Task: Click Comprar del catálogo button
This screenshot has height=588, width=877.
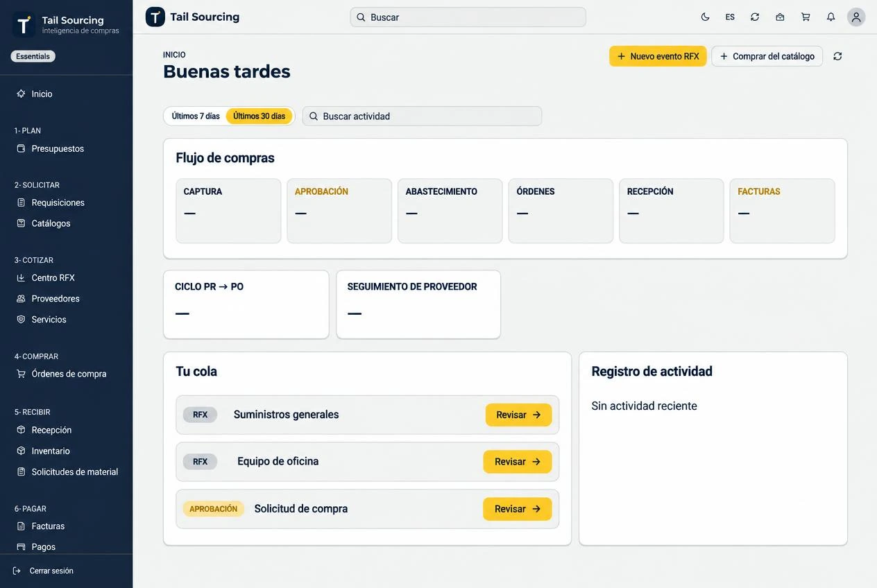Action: click(767, 56)
